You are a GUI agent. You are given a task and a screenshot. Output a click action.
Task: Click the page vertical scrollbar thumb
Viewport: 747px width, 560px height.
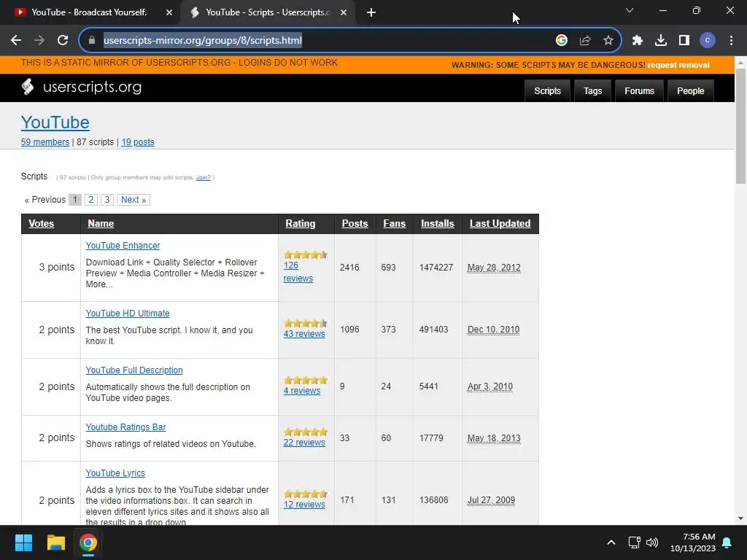click(741, 126)
